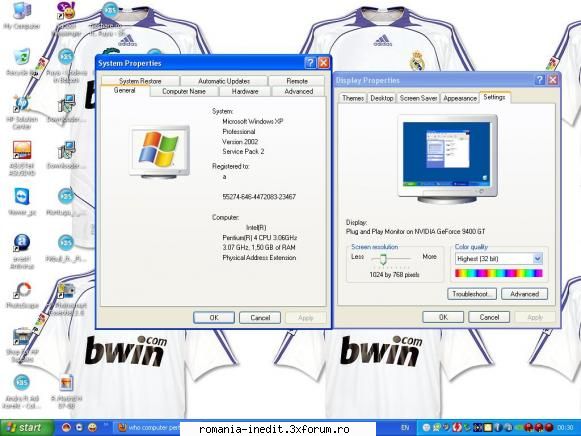Launch PhotoScape from the desktop
The width and height of the screenshot is (581, 436).
tap(22, 295)
